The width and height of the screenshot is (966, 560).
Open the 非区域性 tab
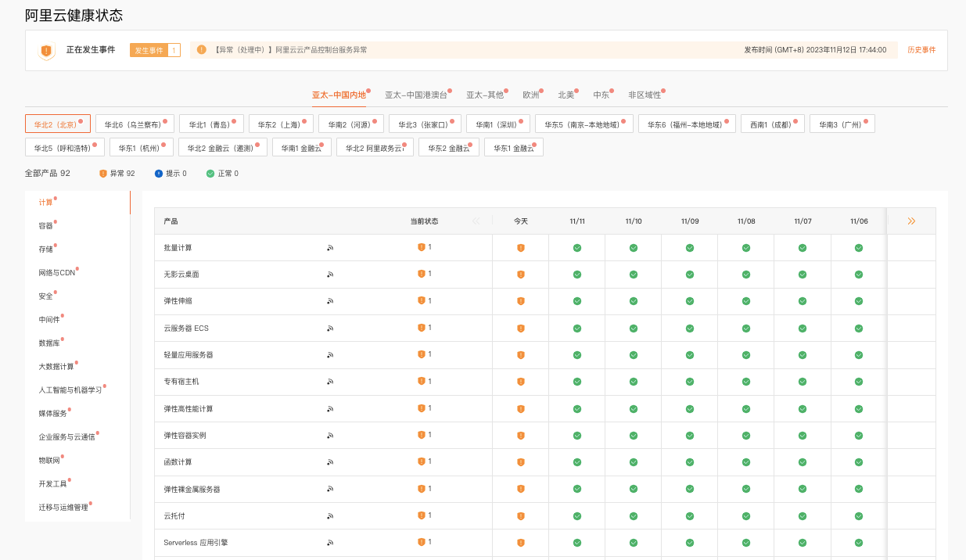pos(645,95)
